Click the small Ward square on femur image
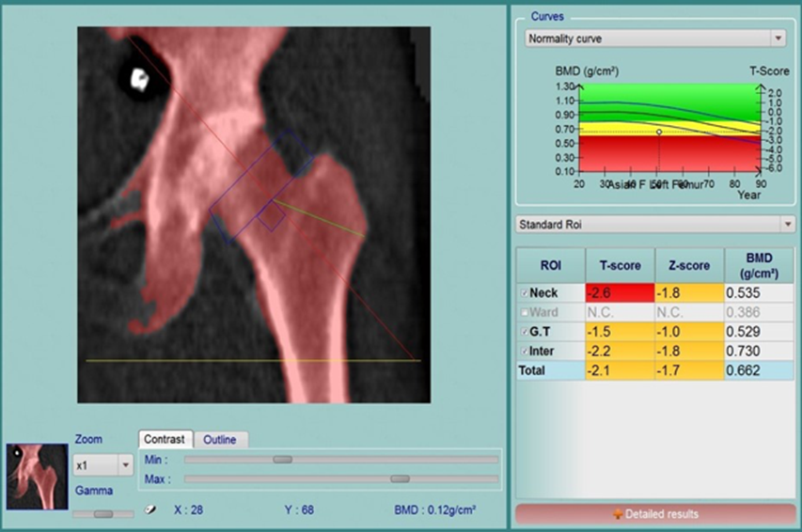802x532 pixels. coord(272,215)
